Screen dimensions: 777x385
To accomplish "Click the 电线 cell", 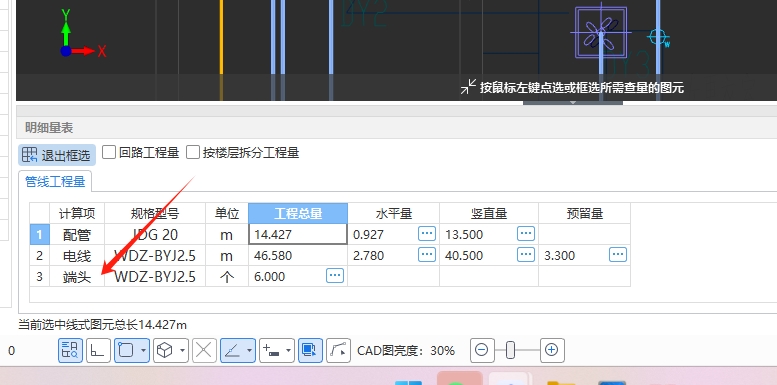I will [x=77, y=255].
